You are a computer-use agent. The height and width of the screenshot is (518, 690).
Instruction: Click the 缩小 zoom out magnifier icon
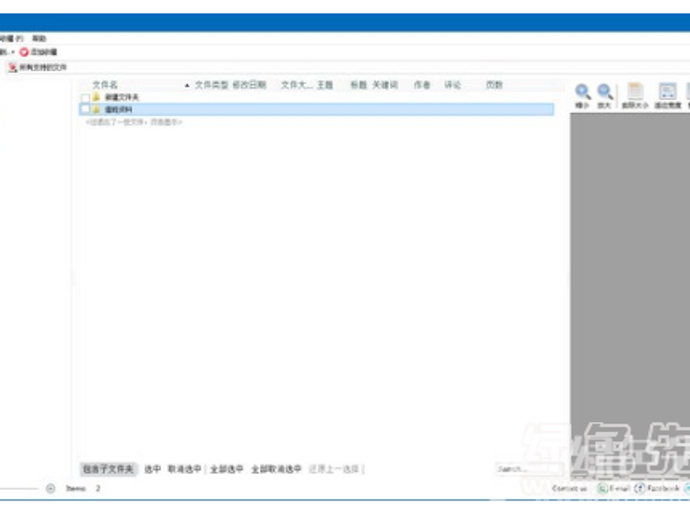(582, 92)
